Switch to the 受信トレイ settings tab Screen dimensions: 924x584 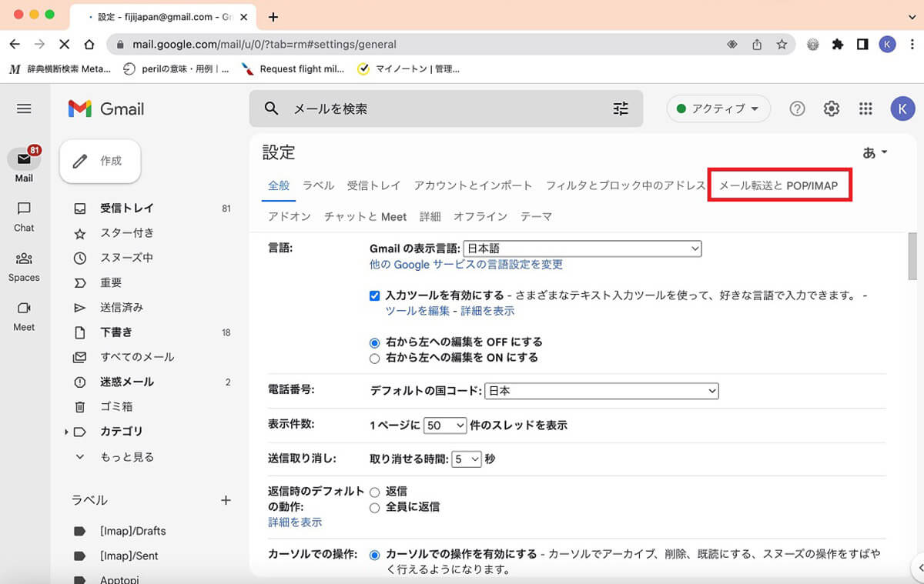tap(373, 185)
